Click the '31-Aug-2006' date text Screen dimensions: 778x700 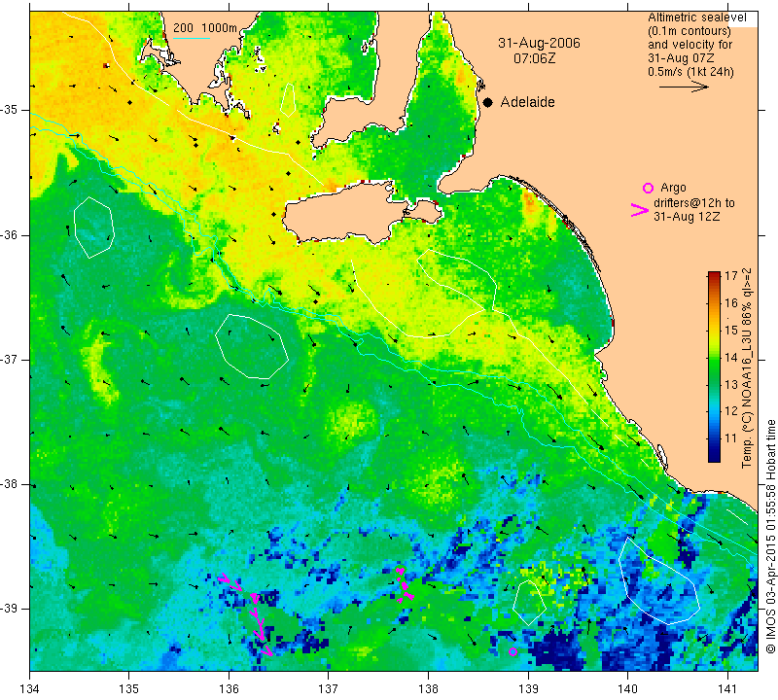click(x=539, y=43)
